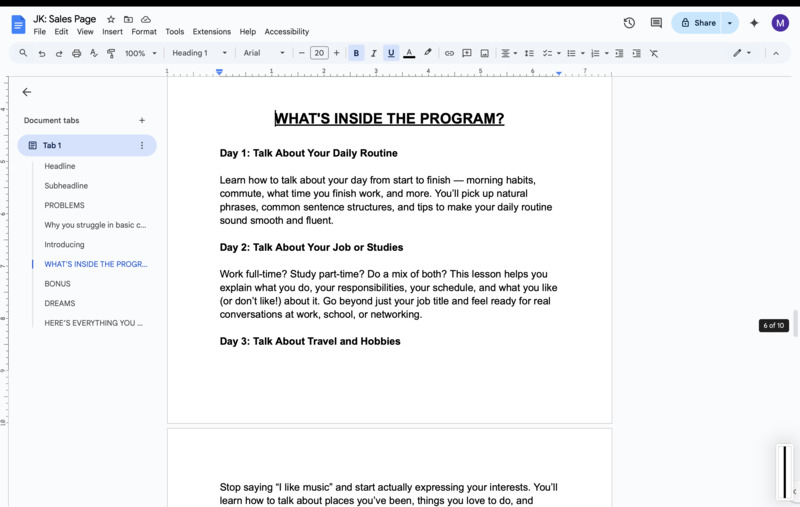Open the Extensions menu
The height and width of the screenshot is (507, 800).
(212, 32)
